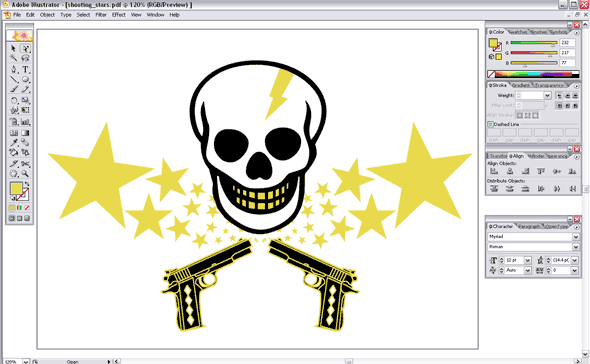Select the black arrow Selection tool
Screen dimensions: 590x364
(14, 49)
